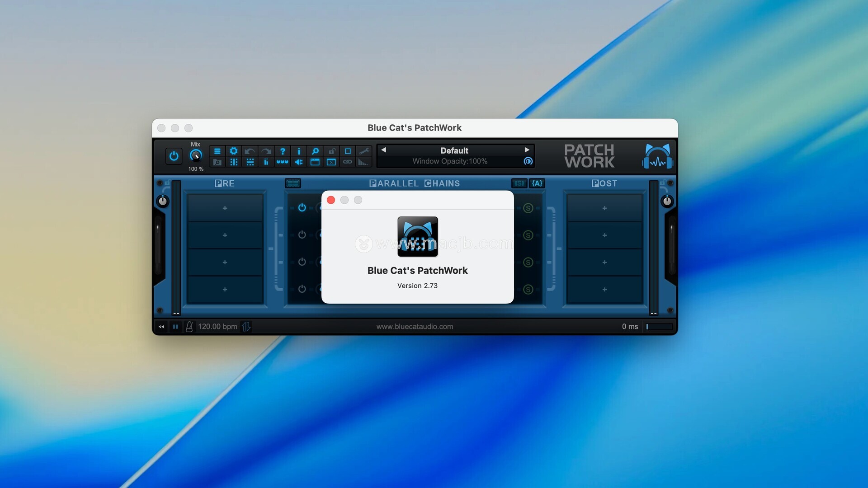Click the tempo sync arrows icon
The image size is (868, 488).
[246, 327]
